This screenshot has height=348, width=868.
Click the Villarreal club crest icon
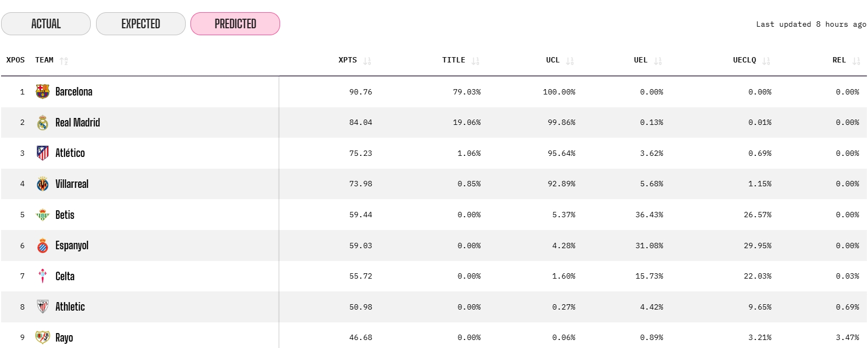coord(43,184)
